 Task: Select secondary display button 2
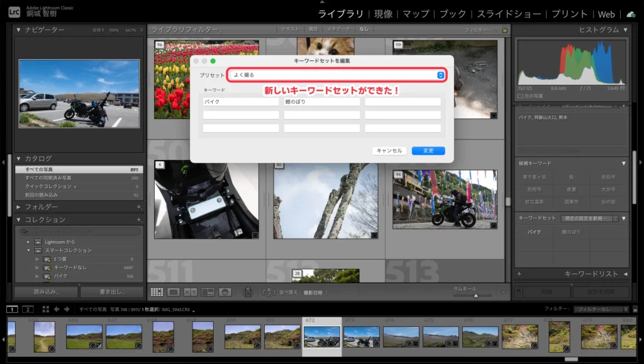(28, 309)
